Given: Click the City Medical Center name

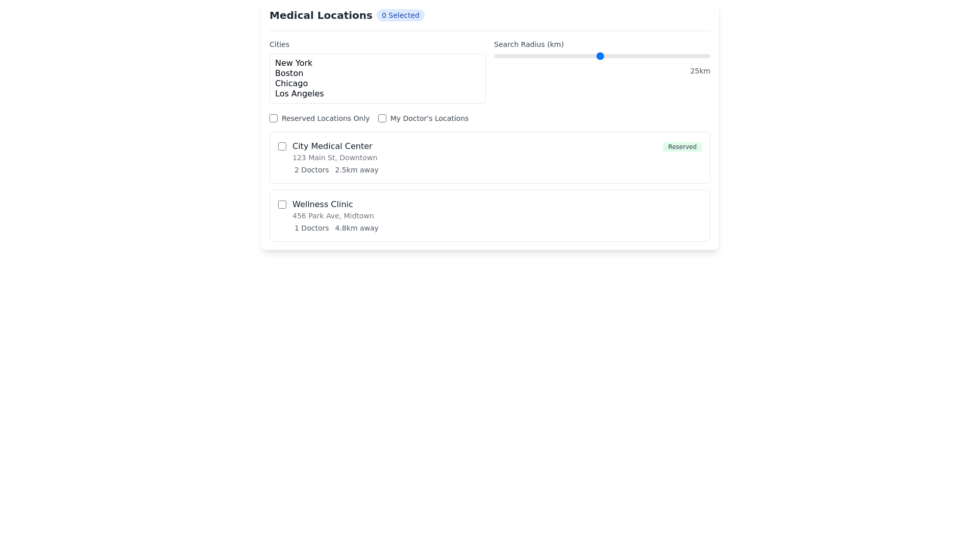Looking at the screenshot, I should pyautogui.click(x=332, y=146).
